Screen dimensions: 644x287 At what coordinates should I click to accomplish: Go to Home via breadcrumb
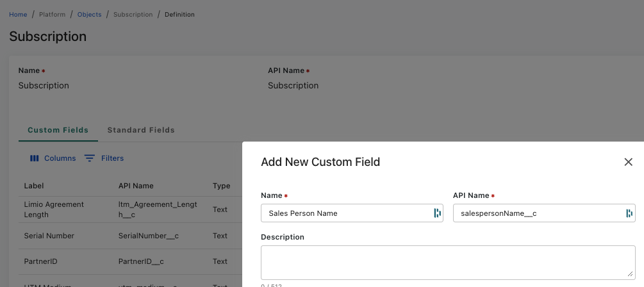(18, 15)
